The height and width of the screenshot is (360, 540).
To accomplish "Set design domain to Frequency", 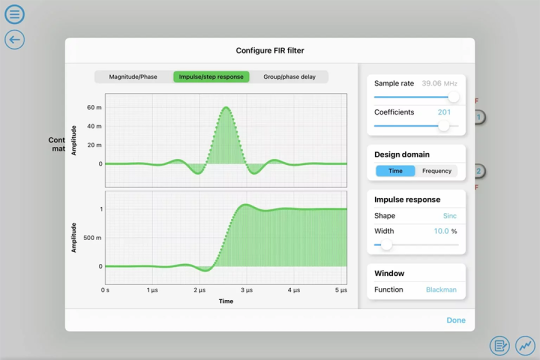I will coord(437,171).
